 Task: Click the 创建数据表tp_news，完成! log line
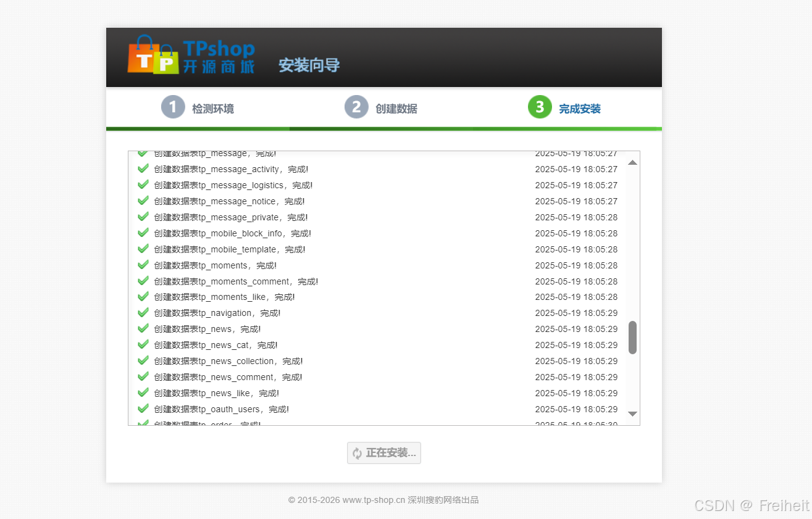tap(207, 329)
